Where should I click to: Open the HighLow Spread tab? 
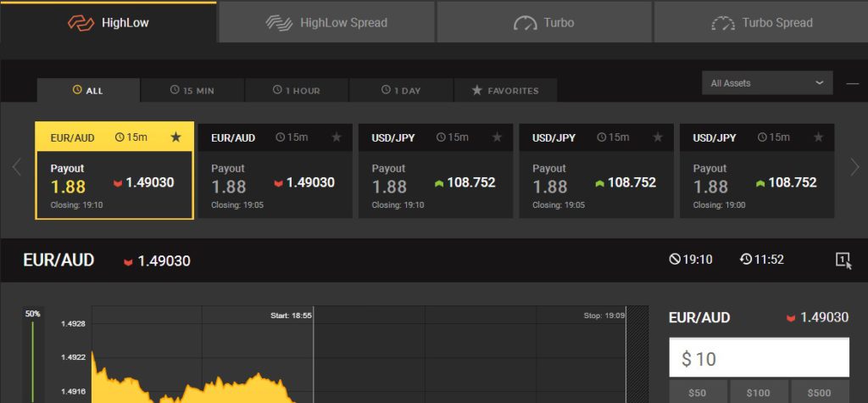(326, 22)
